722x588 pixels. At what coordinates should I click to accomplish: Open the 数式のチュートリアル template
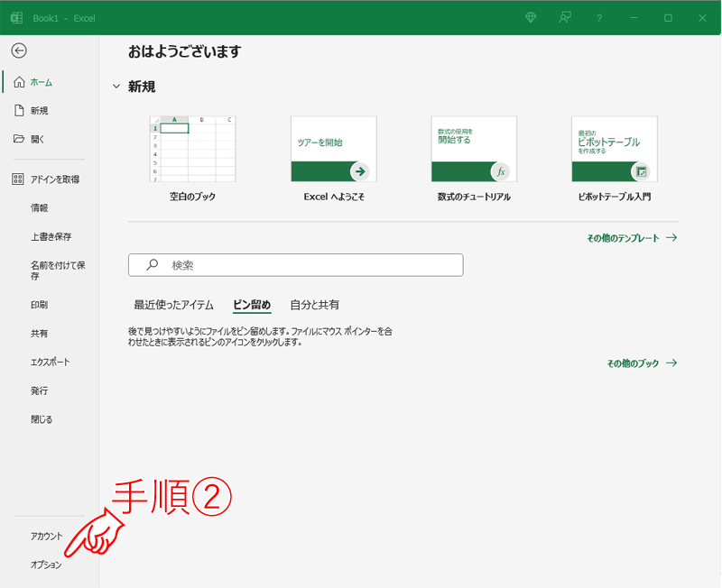[475, 149]
